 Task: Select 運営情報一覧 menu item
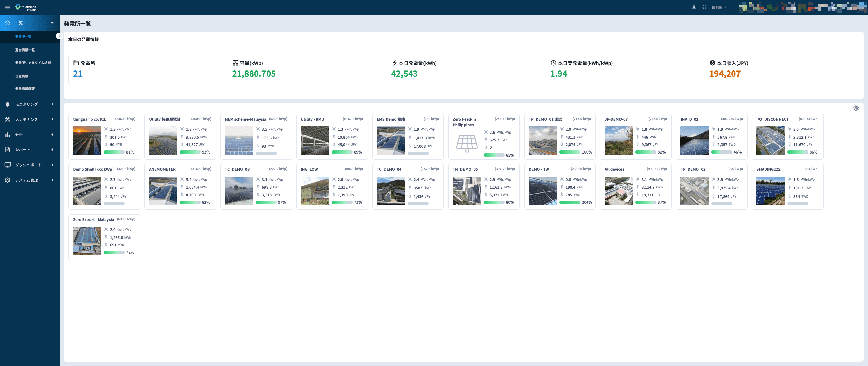25,50
